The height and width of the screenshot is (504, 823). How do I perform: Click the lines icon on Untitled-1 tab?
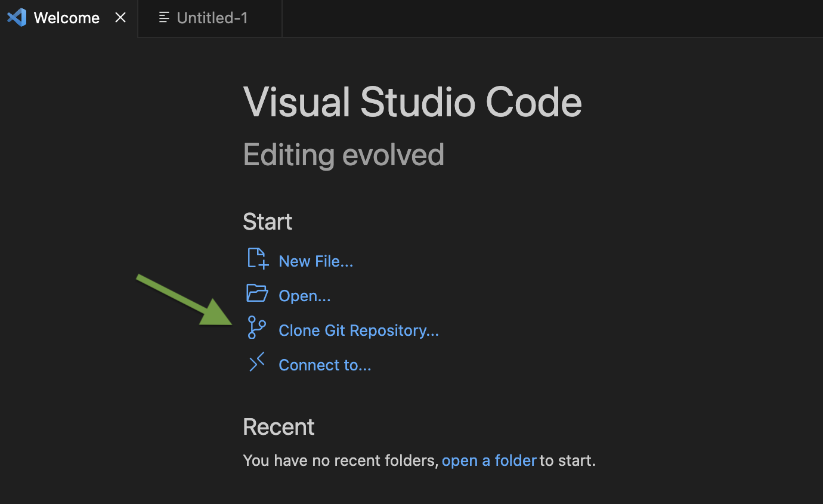tap(164, 18)
